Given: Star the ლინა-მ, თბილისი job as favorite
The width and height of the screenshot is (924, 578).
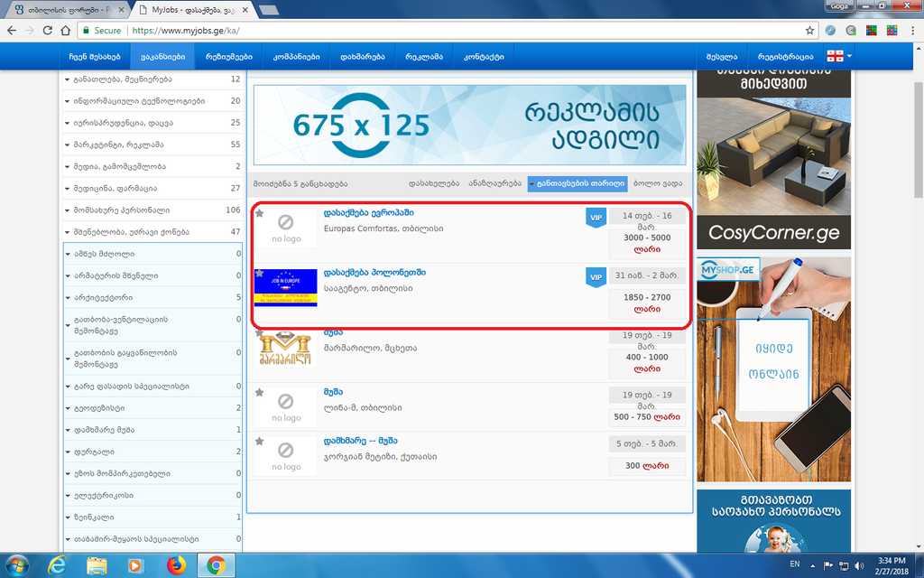Looking at the screenshot, I should [x=259, y=392].
